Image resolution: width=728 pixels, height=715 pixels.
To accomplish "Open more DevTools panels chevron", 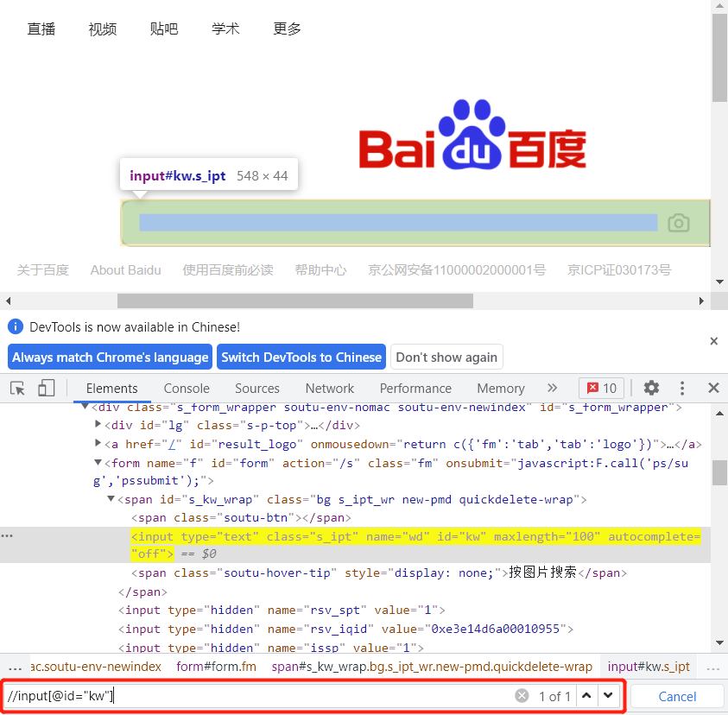I will tap(553, 388).
